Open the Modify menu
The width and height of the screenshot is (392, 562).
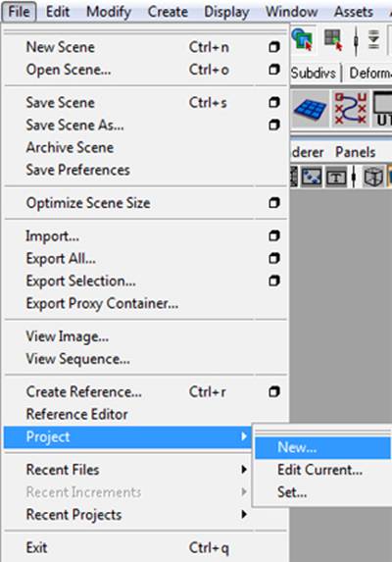[109, 12]
